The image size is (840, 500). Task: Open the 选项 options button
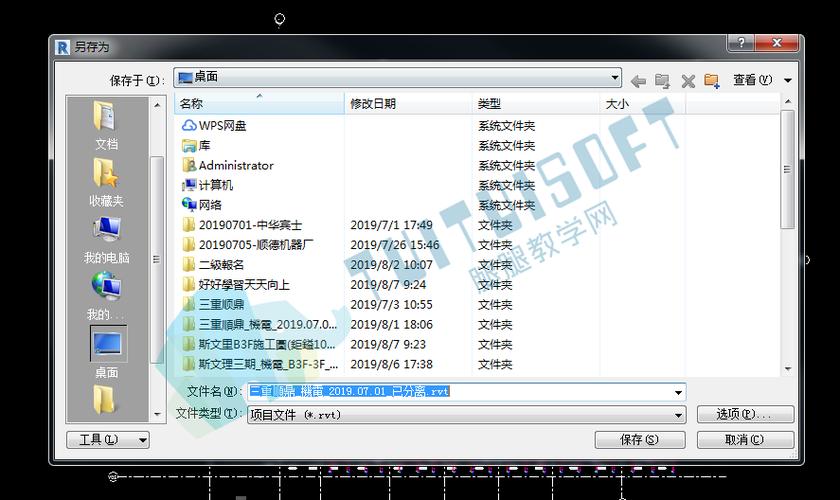click(x=745, y=414)
